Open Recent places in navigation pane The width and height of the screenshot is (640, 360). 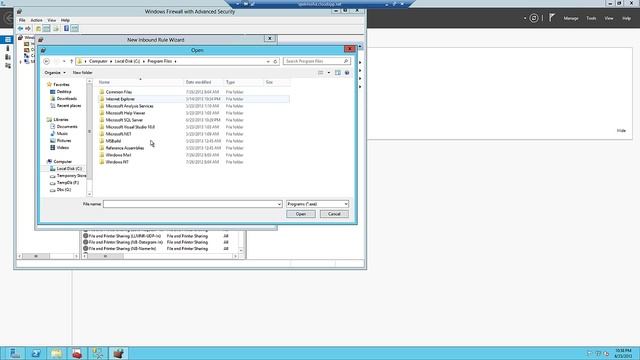tap(69, 106)
